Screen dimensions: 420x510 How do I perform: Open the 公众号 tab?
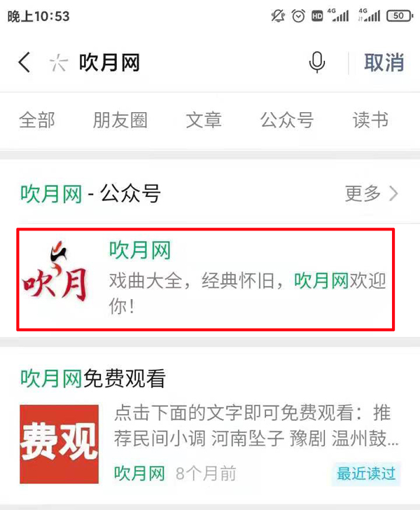[x=287, y=120]
